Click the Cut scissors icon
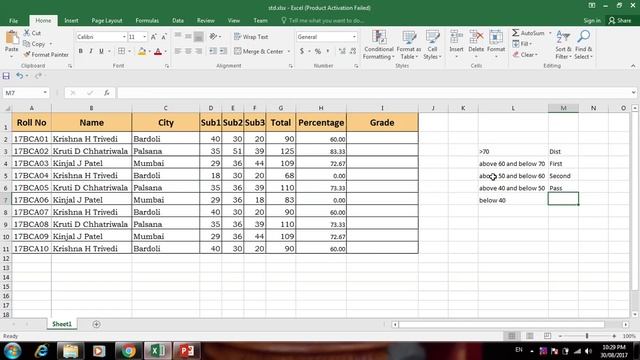640x360 pixels. click(27, 33)
